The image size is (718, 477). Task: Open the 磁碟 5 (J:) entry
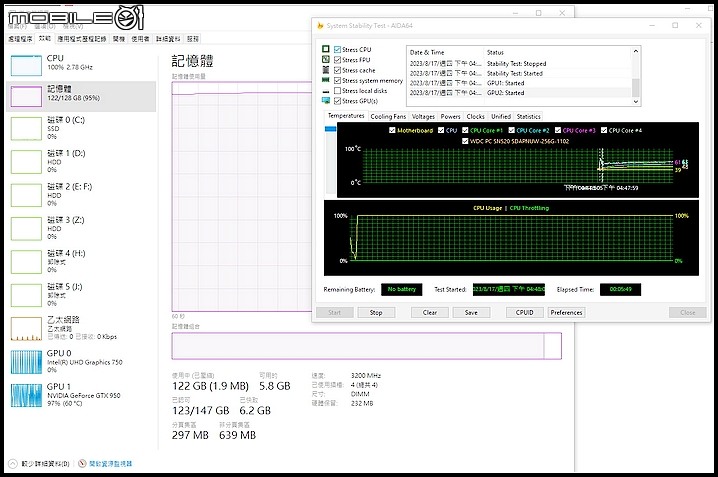tap(82, 295)
